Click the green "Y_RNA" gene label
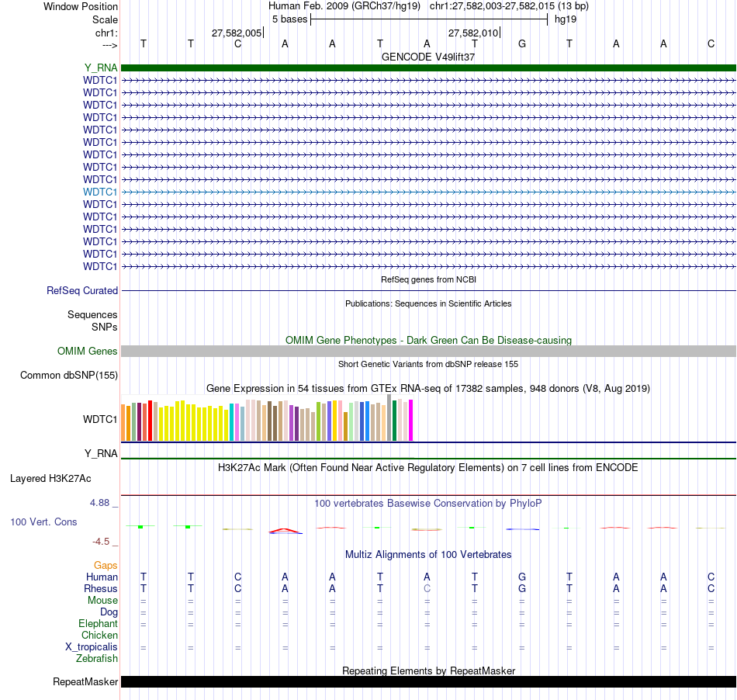 tap(101, 68)
